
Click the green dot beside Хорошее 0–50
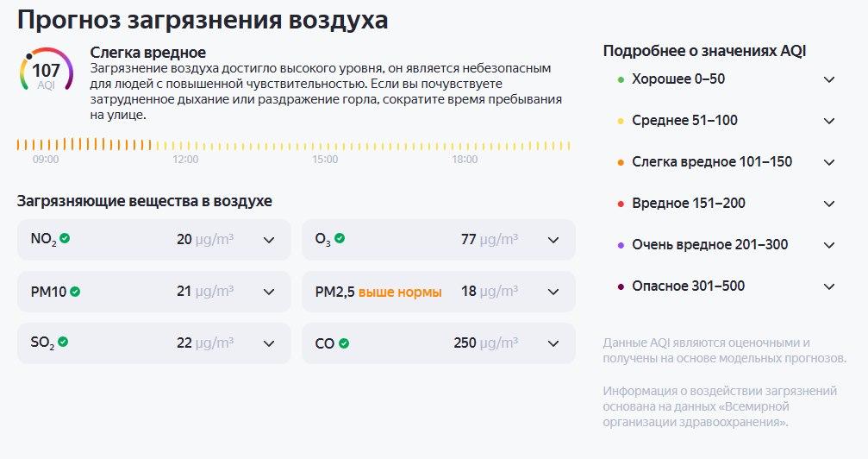tap(621, 79)
